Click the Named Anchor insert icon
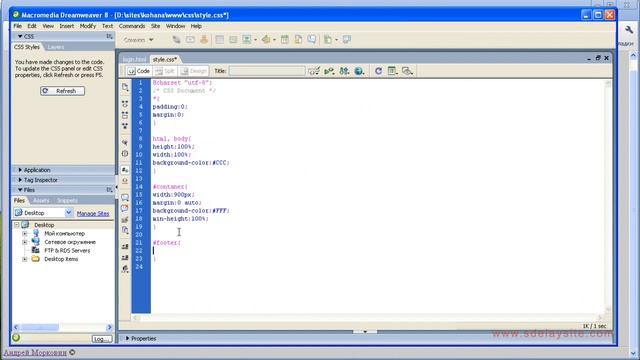 tap(204, 40)
